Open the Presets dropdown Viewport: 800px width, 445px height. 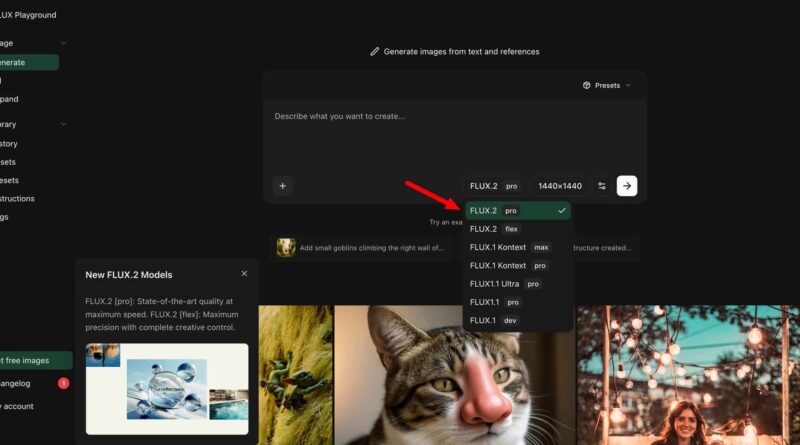pyautogui.click(x=607, y=85)
